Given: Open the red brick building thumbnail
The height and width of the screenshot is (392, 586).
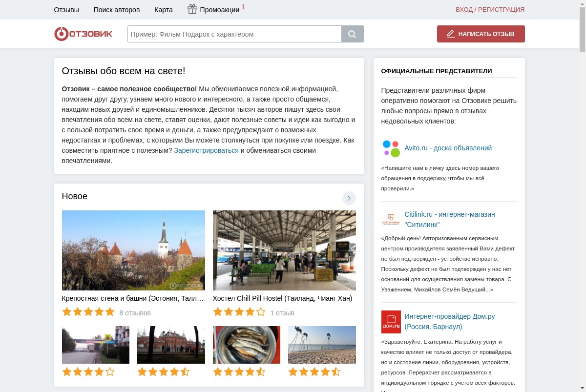Looking at the screenshot, I should pos(171,345).
